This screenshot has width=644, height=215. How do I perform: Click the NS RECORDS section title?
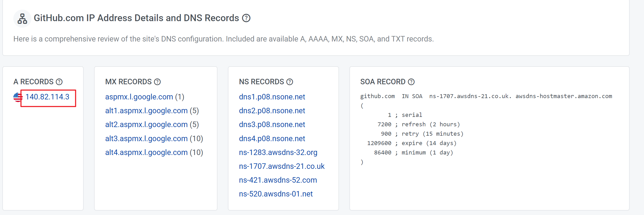point(261,82)
